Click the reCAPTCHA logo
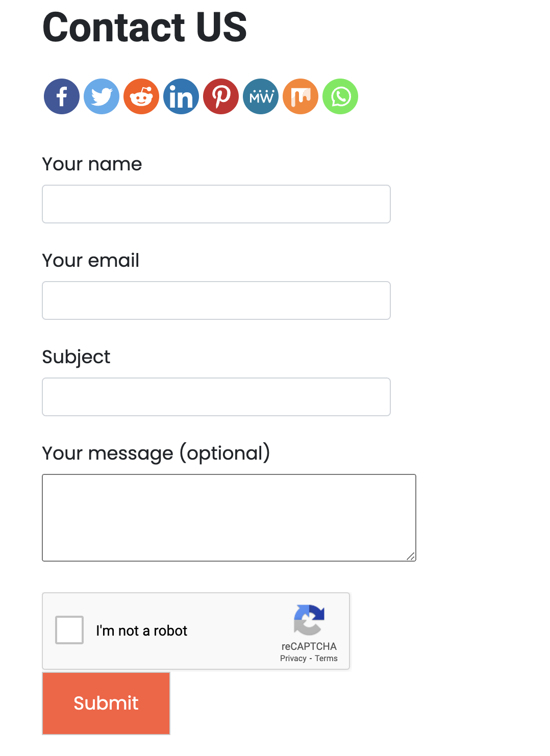550x756 pixels. click(309, 620)
